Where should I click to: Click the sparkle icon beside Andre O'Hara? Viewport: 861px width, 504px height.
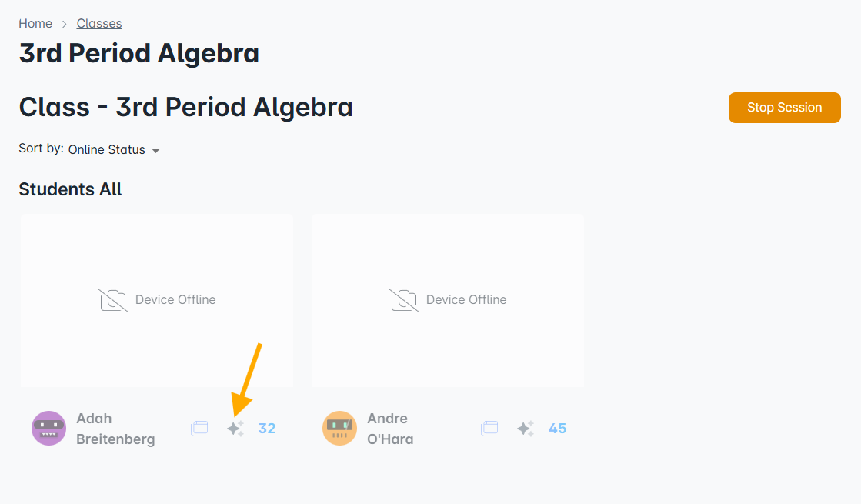(526, 429)
